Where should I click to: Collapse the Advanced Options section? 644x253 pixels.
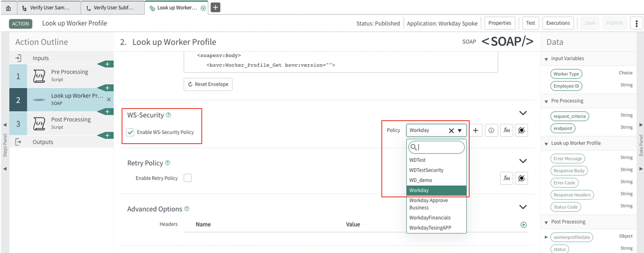point(523,207)
